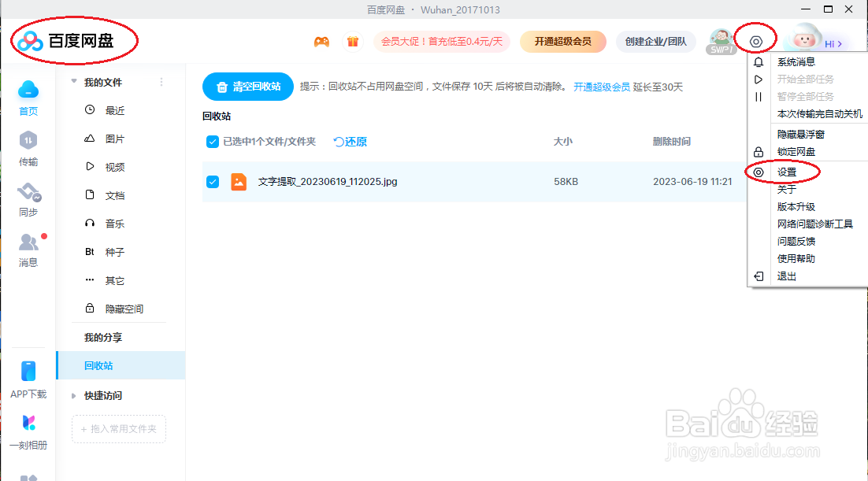Click the 58KB size value
This screenshot has width=868, height=481.
566,182
